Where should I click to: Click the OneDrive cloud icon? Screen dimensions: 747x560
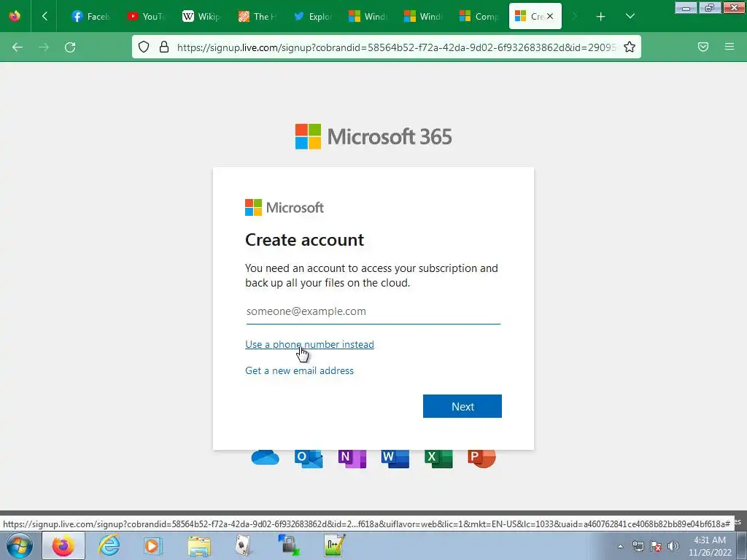click(266, 458)
